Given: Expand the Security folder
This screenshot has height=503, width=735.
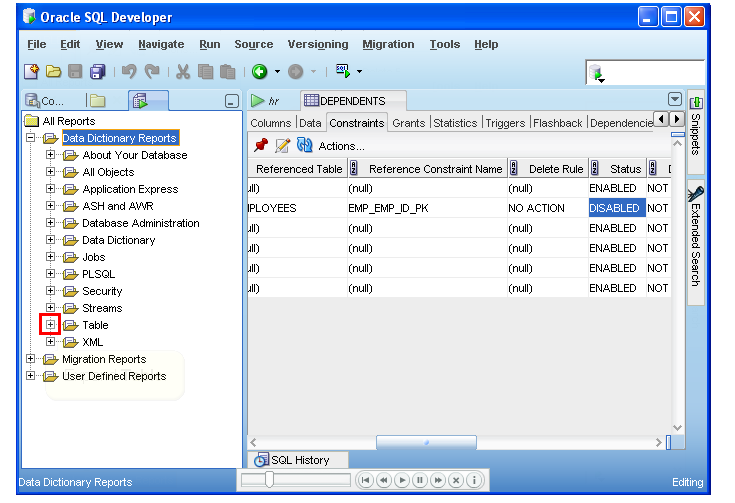Looking at the screenshot, I should pos(50,291).
